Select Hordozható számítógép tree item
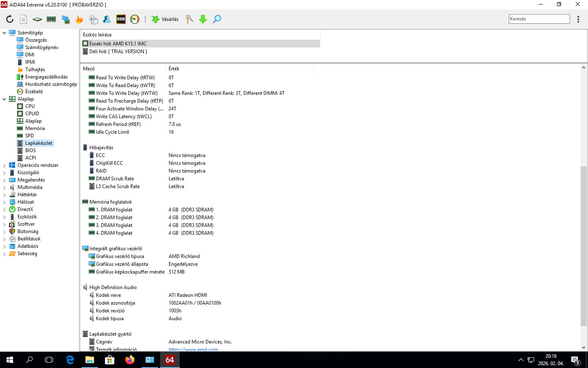 tap(51, 84)
